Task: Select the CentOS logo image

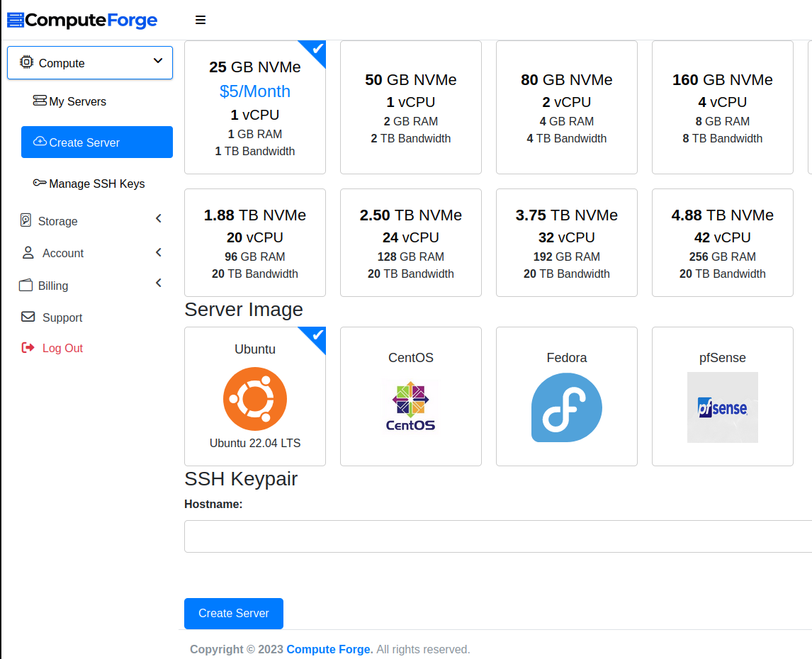Action: (410, 407)
